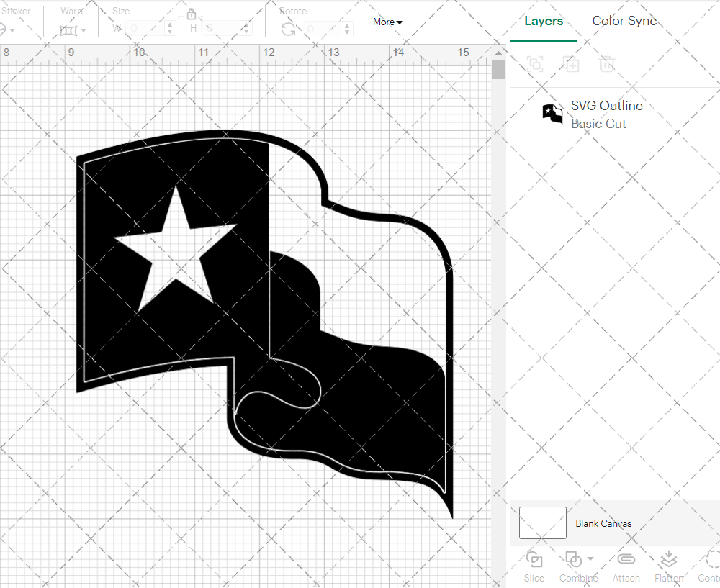Open the More dropdown menu
Screen dimensions: 720x588
tap(387, 22)
